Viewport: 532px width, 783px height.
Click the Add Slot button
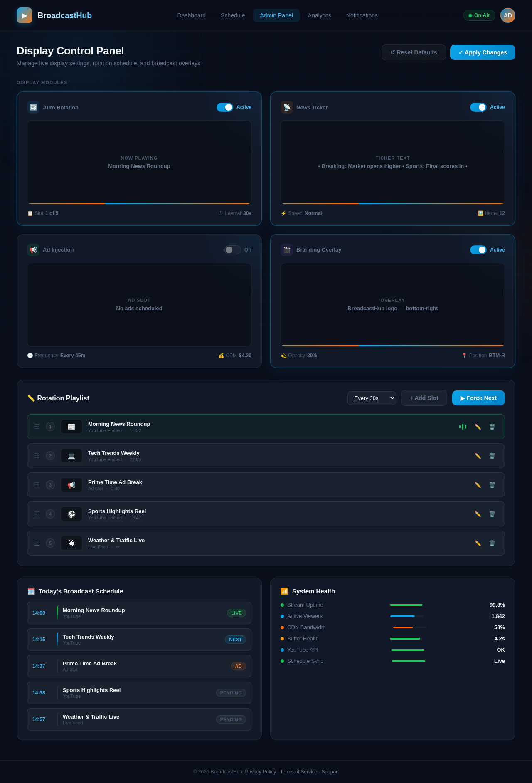pyautogui.click(x=424, y=398)
